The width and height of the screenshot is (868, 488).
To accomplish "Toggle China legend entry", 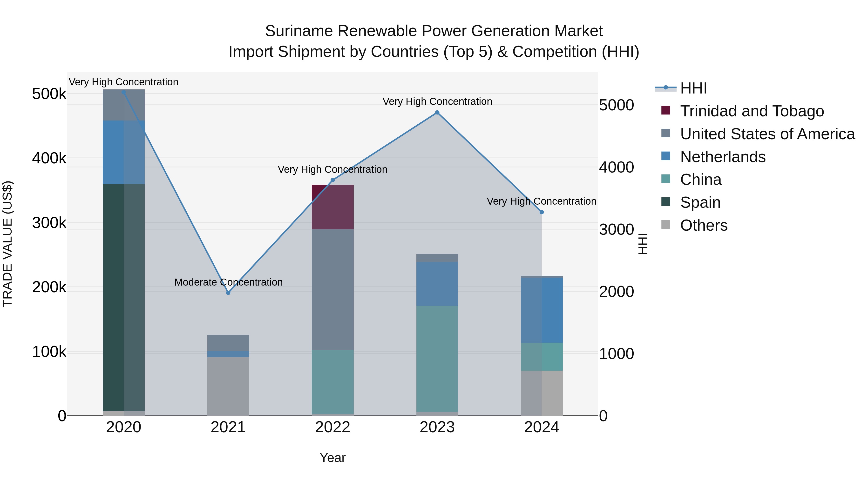I will 691,180.
